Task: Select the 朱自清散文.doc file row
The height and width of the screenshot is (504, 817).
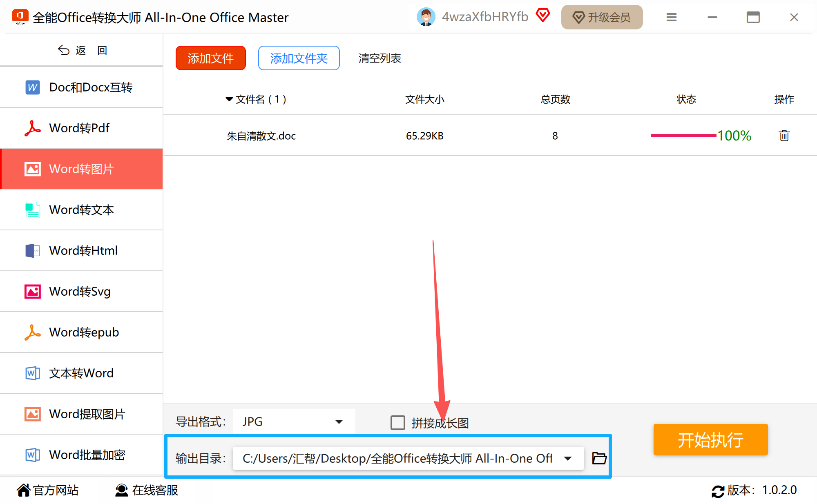Action: (x=261, y=136)
